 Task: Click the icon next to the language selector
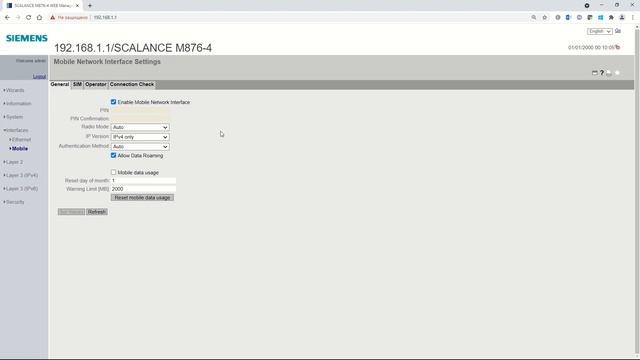click(x=618, y=31)
